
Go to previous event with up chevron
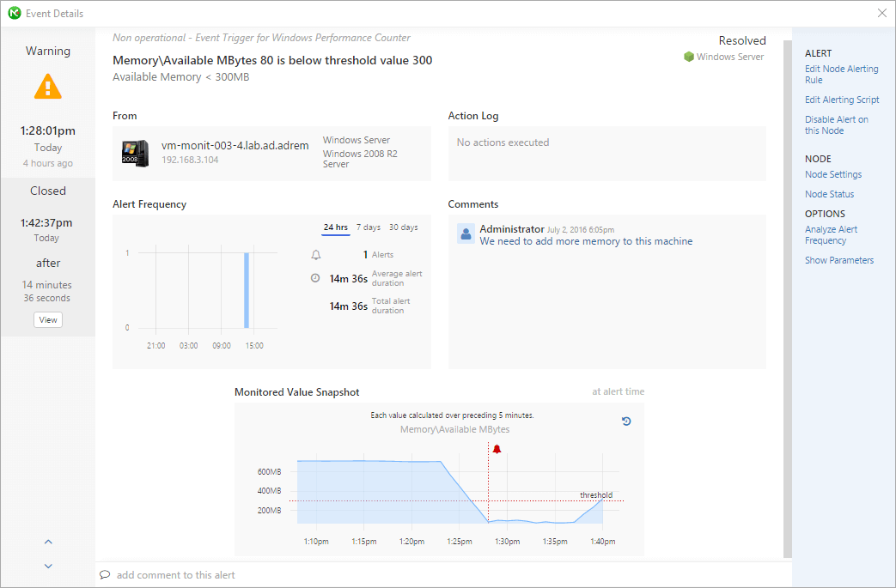[48, 542]
